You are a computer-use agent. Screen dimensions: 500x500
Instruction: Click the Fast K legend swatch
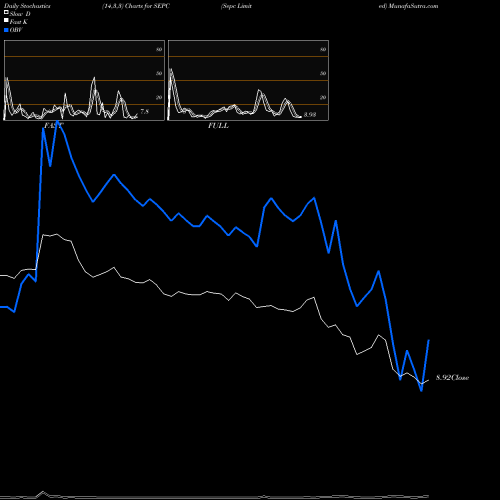(6, 20)
